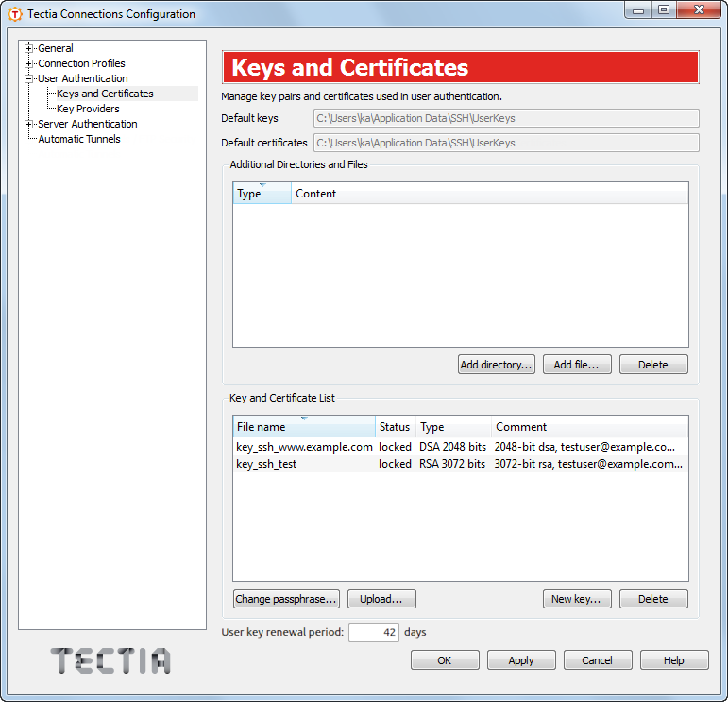
Task: Click the Apply button
Action: (521, 660)
